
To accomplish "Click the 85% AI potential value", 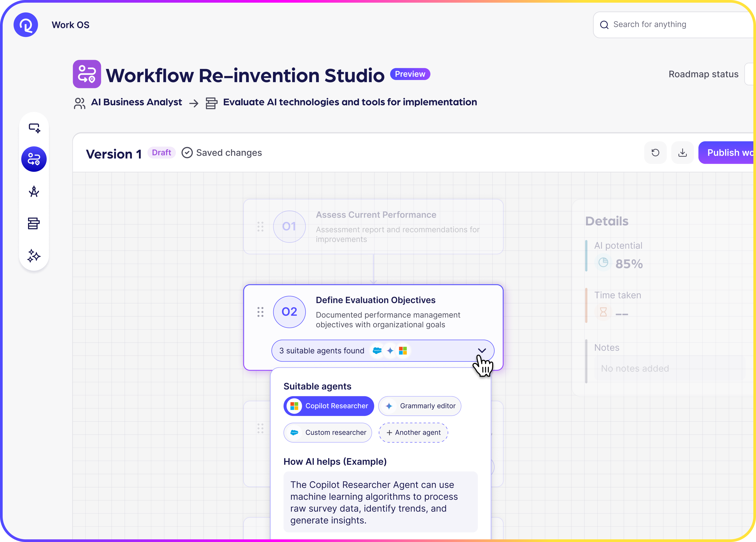I will (629, 264).
